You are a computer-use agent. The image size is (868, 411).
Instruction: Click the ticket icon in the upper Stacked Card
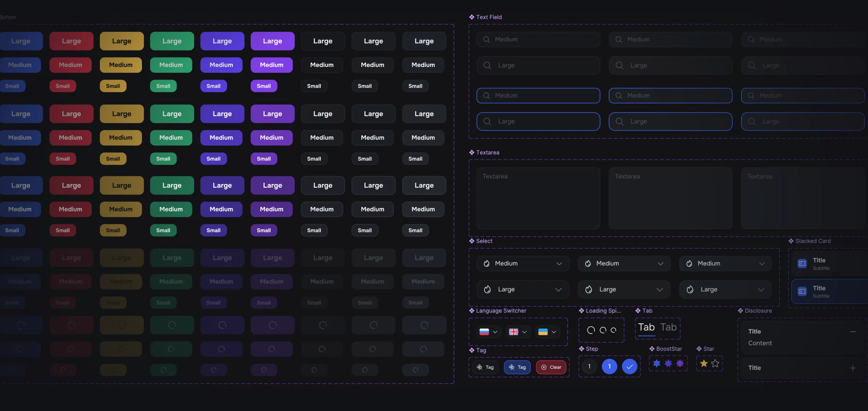tap(802, 263)
